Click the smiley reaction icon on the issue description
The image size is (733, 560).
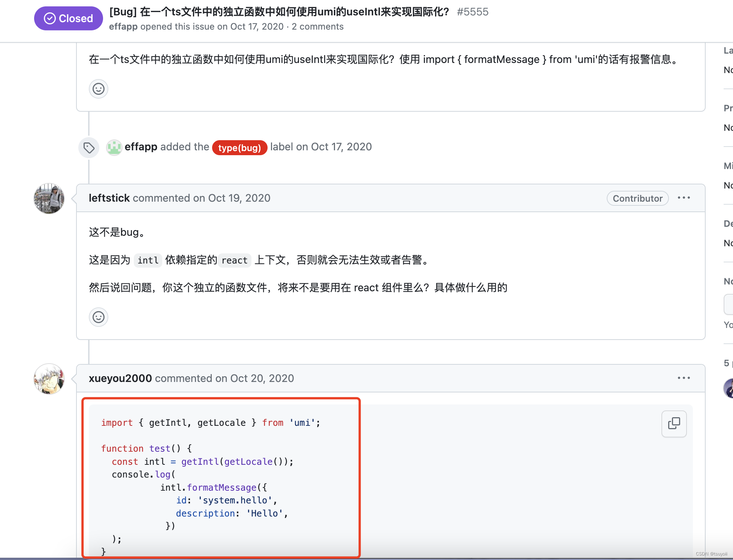[x=98, y=89]
